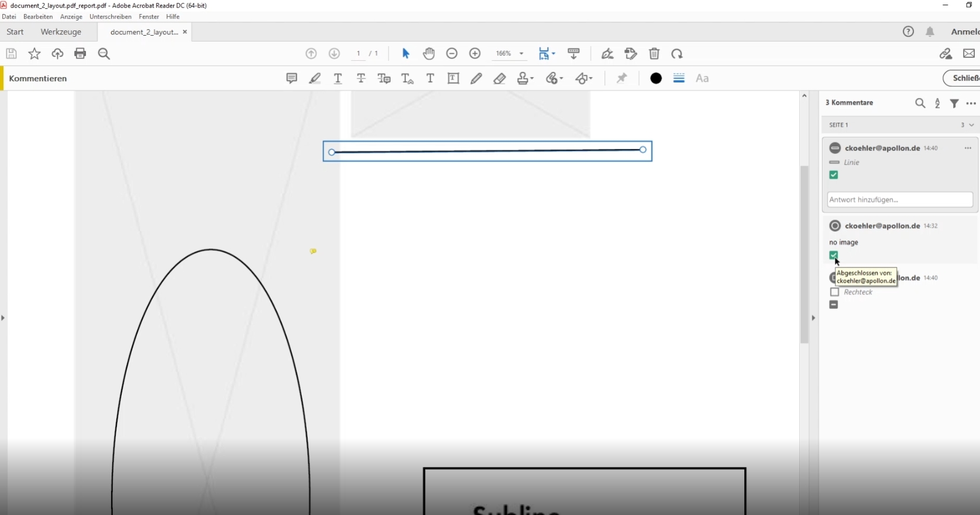Click the 'Antwort hinzufügen' reply field
This screenshot has height=515, width=980.
[x=899, y=200]
